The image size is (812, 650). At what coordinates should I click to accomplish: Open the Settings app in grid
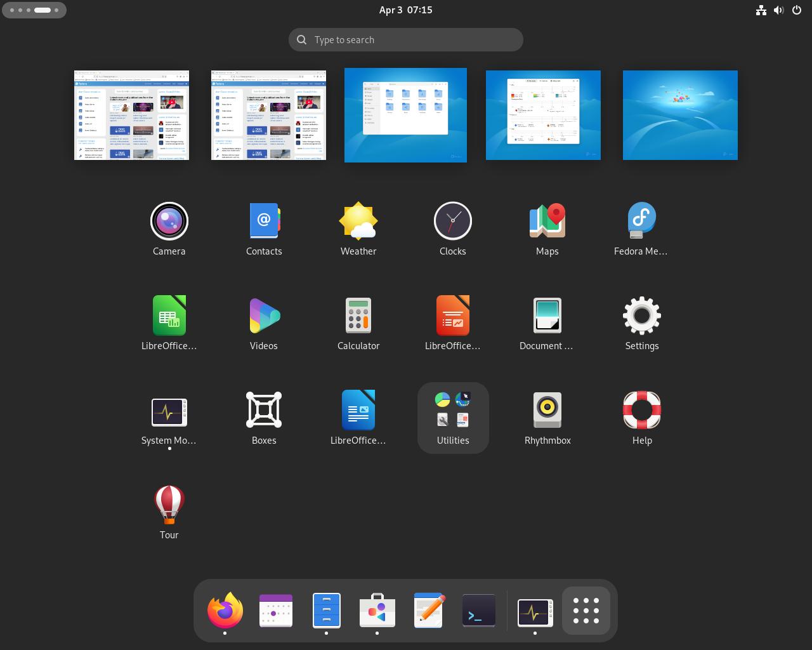point(642,323)
